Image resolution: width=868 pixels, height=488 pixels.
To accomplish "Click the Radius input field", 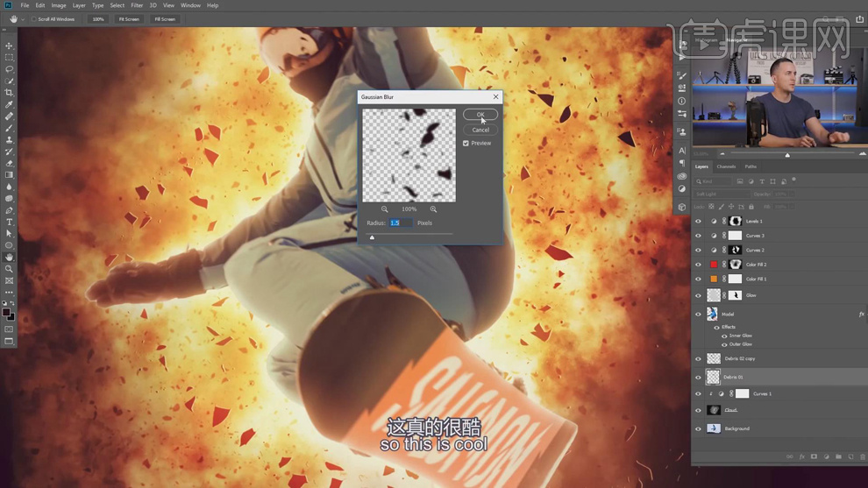I will point(401,223).
